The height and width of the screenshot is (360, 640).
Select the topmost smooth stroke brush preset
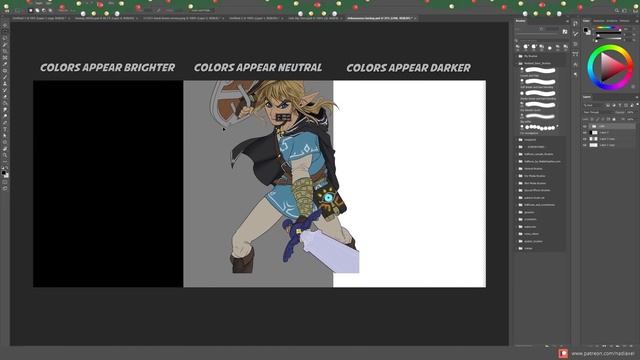tap(540, 71)
